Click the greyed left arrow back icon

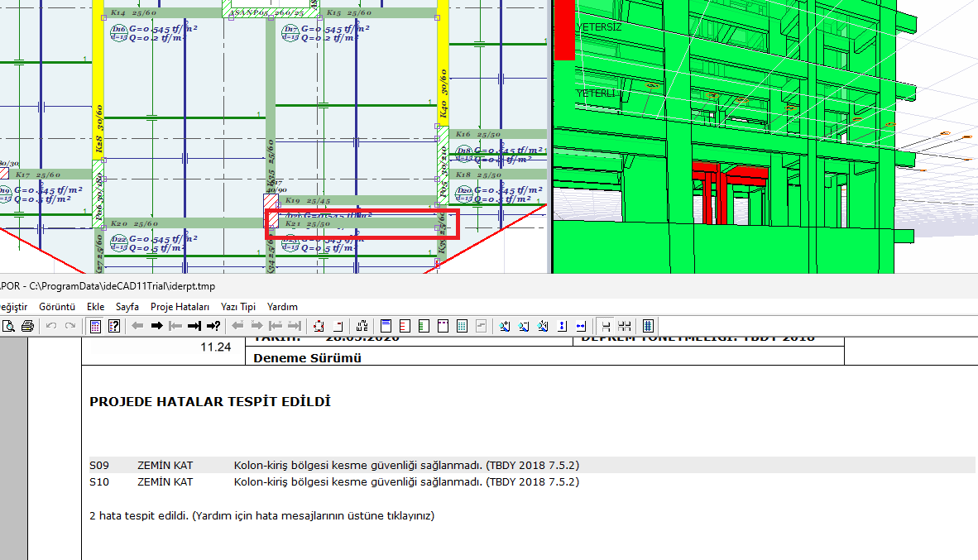tap(138, 326)
